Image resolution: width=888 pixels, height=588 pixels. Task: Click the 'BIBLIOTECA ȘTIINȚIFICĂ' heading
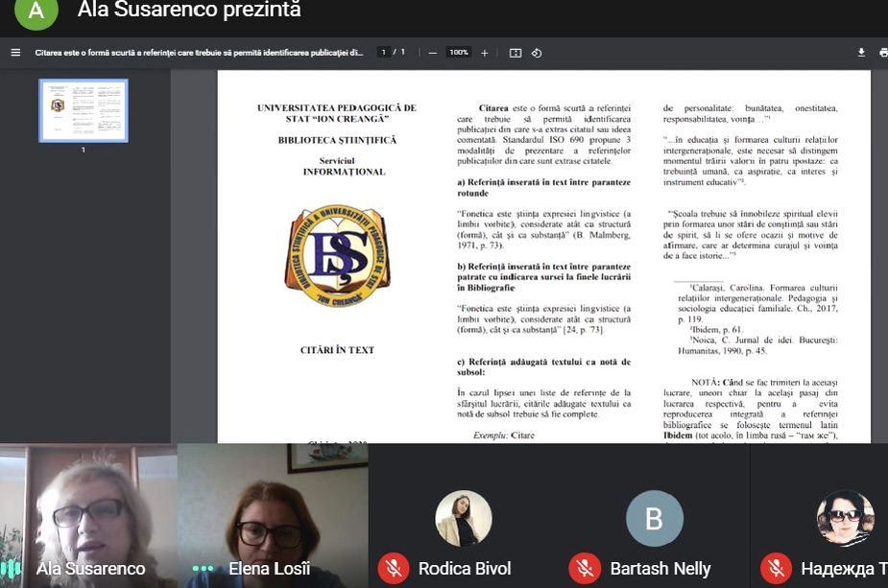tap(338, 140)
